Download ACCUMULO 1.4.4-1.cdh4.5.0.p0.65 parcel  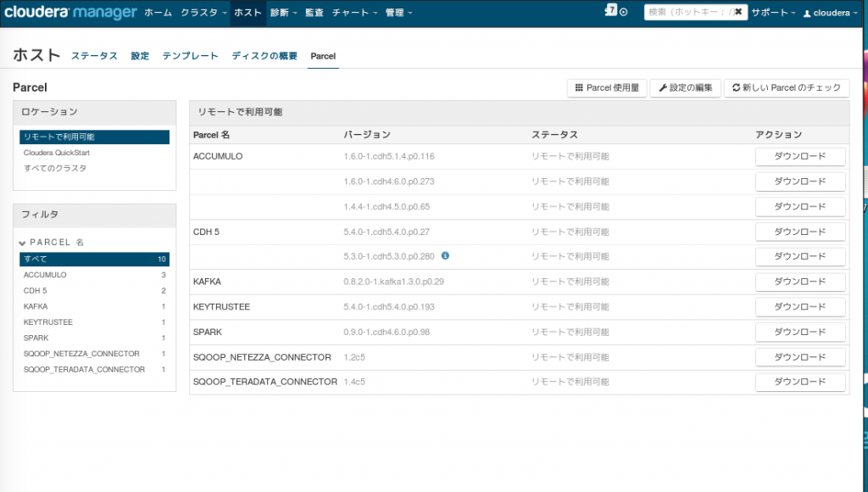800,207
